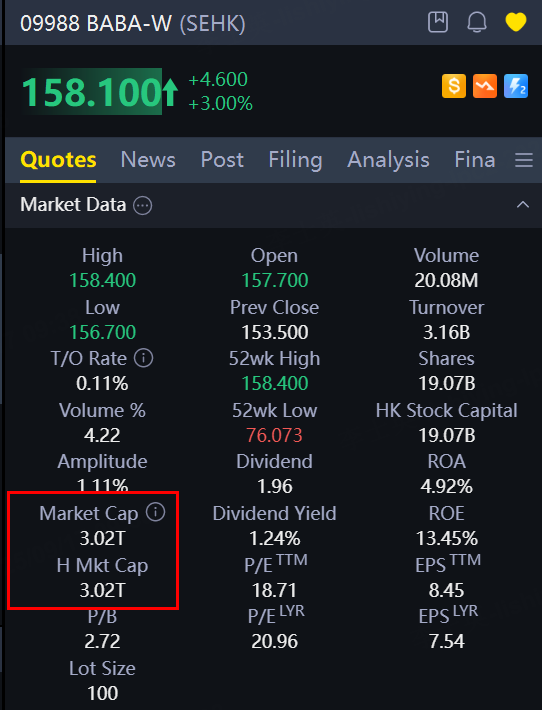The width and height of the screenshot is (542, 710).
Task: Open the Filing tab
Action: tap(295, 160)
